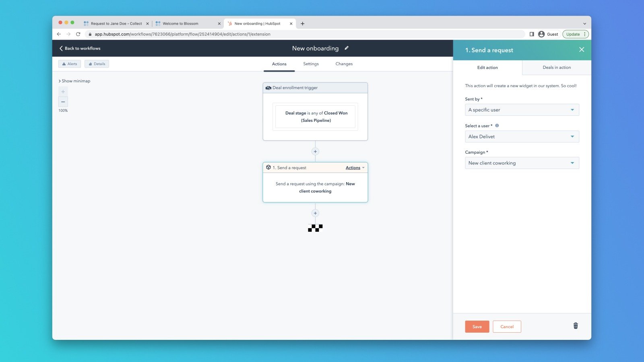The width and height of the screenshot is (644, 362).
Task: Click Back to workflows
Action: pyautogui.click(x=80, y=48)
